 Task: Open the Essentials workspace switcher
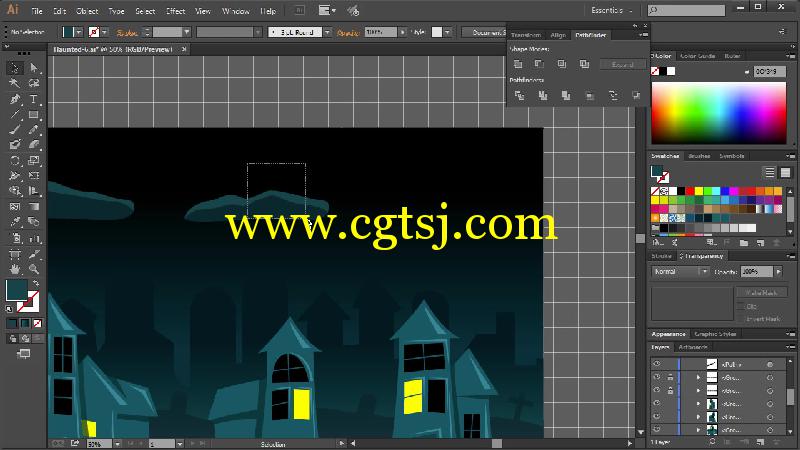[x=611, y=10]
